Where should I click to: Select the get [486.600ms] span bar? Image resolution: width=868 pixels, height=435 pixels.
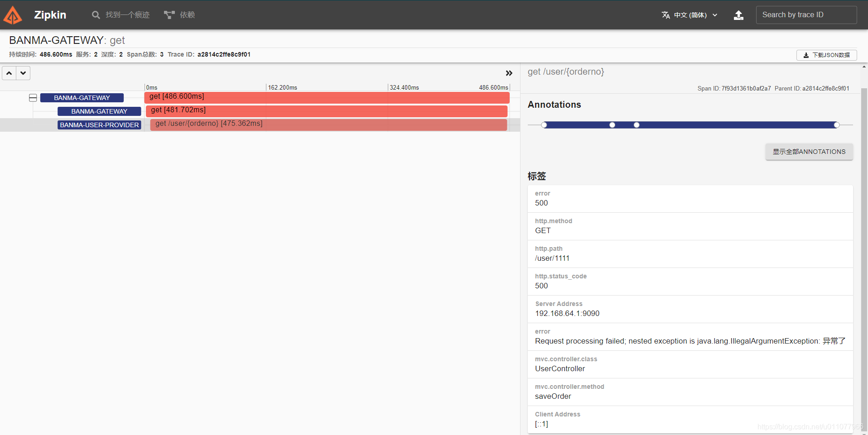(327, 97)
